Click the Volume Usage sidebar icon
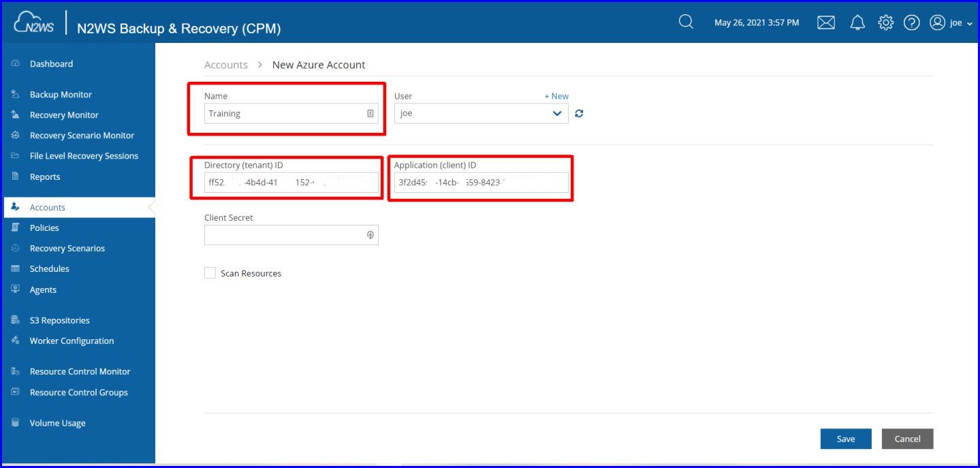This screenshot has height=468, width=980. click(x=15, y=423)
